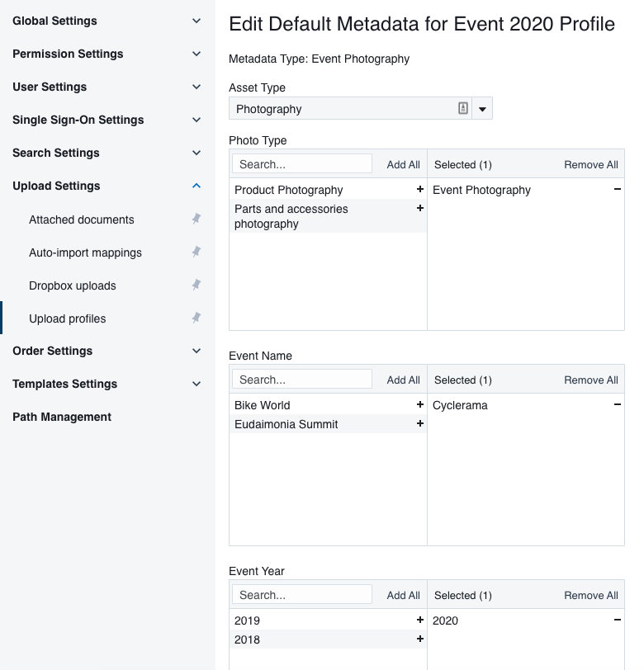Add Parts and accessories photography via plus icon
This screenshot has height=670, width=644.
[x=420, y=210]
